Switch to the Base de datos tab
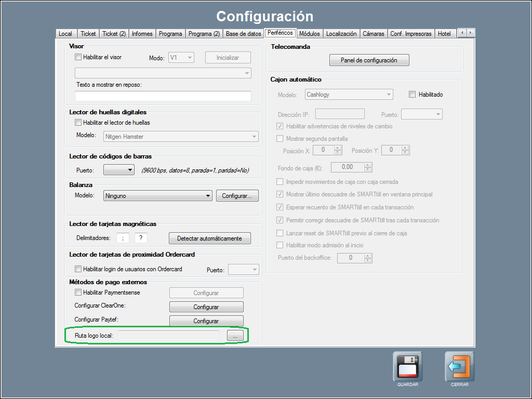The height and width of the screenshot is (399, 532). point(243,34)
